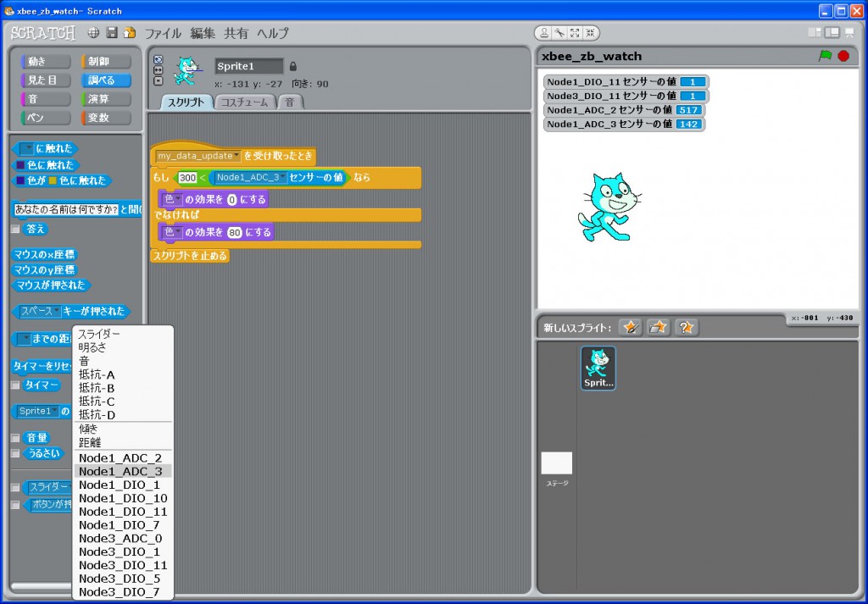Click the 300 value field in script
This screenshot has height=604, width=868.
[x=187, y=178]
